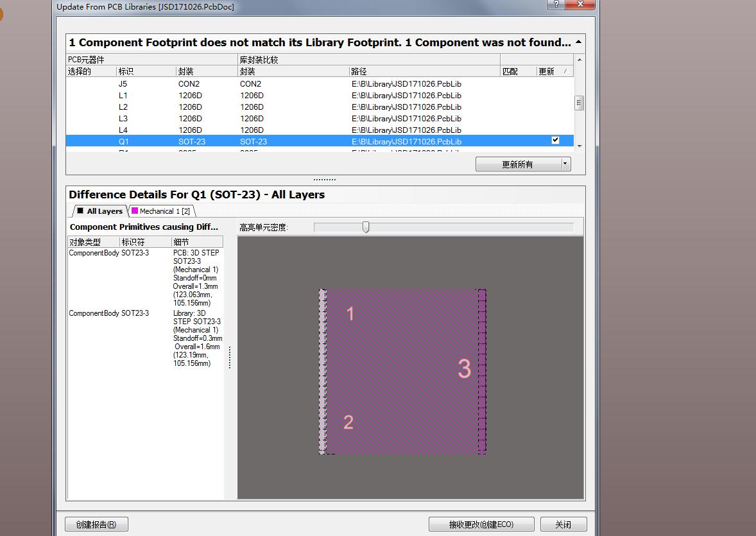Image resolution: width=756 pixels, height=536 pixels.
Task: Click the 细节 column header
Action: pos(197,242)
